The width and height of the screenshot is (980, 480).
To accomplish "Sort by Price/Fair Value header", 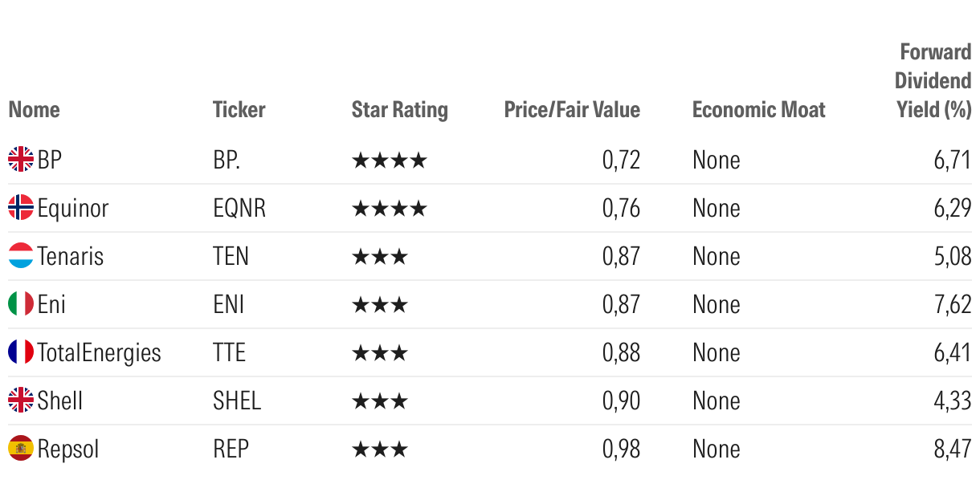I will [572, 110].
